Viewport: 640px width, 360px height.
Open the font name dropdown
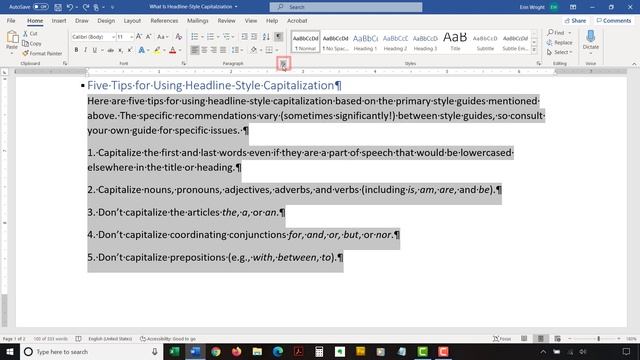coord(113,37)
